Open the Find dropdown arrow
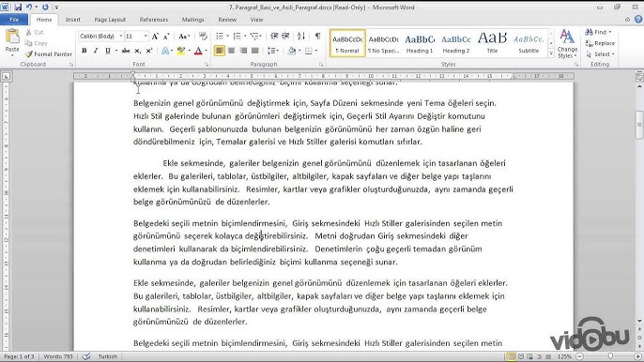The image size is (644, 362). (x=610, y=32)
